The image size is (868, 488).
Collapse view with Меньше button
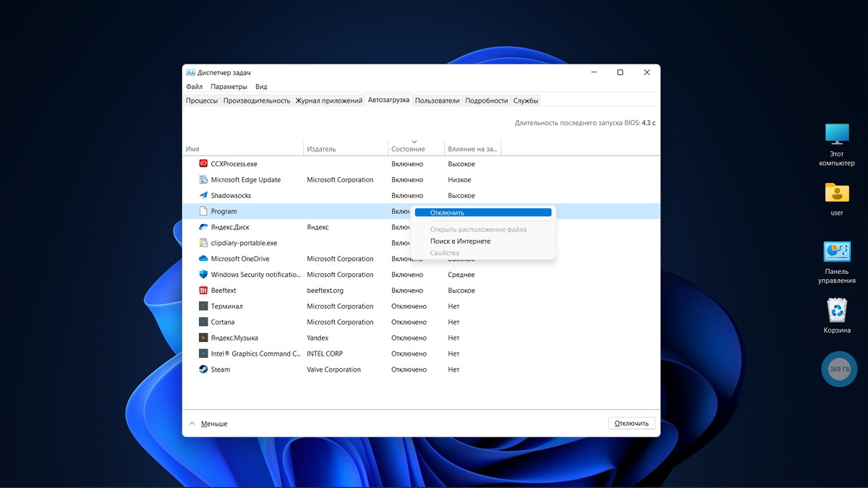[208, 424]
